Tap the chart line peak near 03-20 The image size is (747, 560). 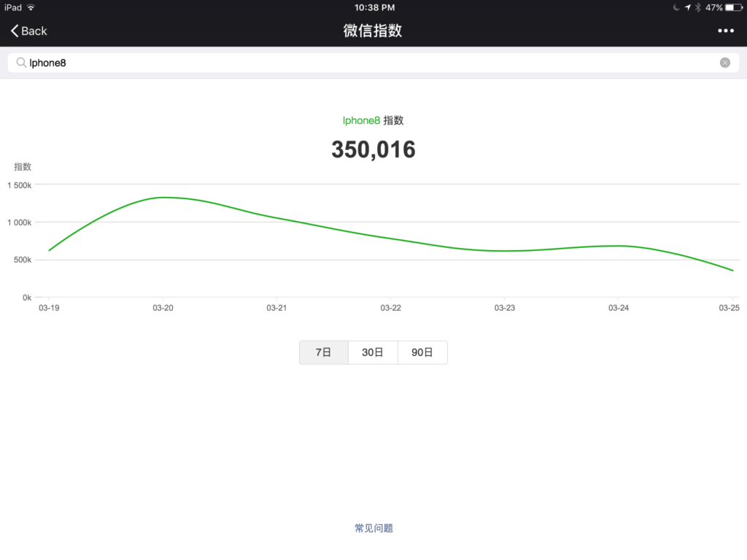pyautogui.click(x=163, y=197)
